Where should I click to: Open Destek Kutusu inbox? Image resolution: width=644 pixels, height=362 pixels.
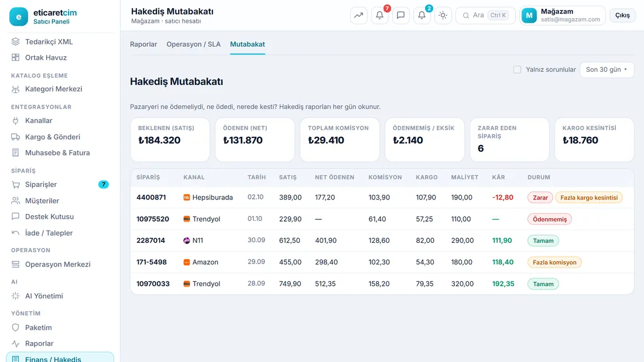[x=60, y=217]
